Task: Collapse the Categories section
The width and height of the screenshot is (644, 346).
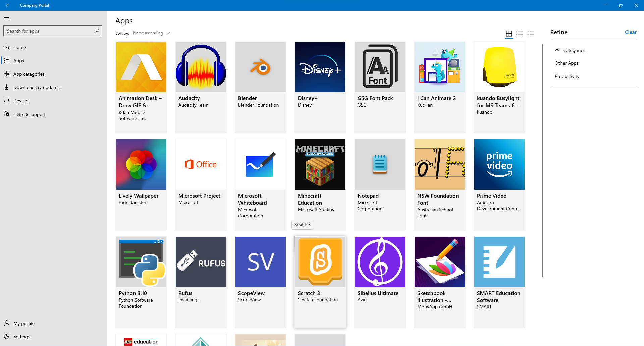Action: tap(557, 50)
